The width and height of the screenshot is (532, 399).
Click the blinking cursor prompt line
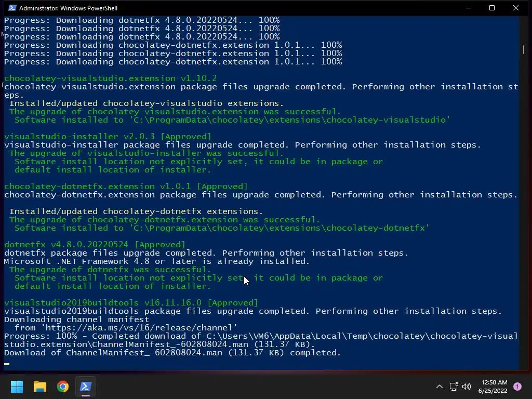coord(7,364)
